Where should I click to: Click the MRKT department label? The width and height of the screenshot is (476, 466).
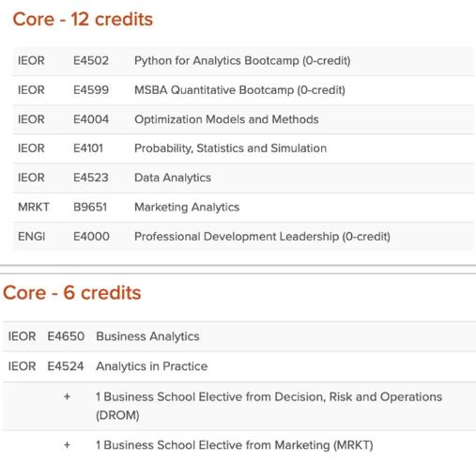tap(34, 207)
